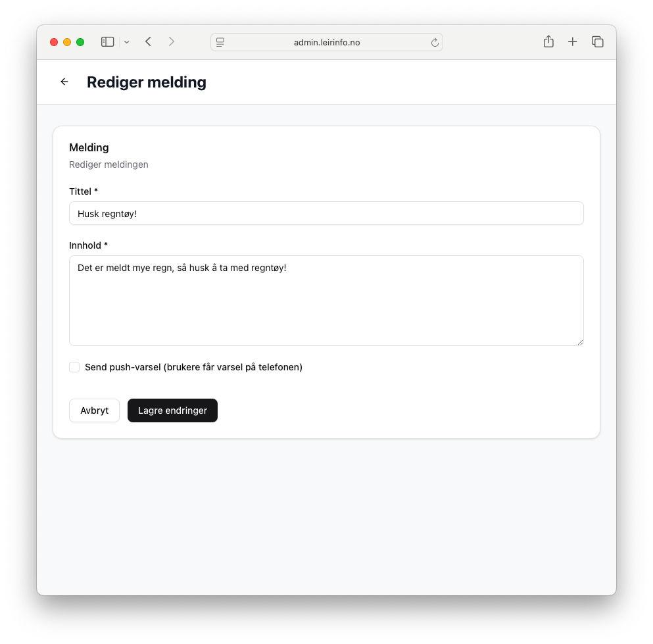This screenshot has height=644, width=653.
Task: Grab the Innhold textarea resize handle
Action: click(580, 342)
